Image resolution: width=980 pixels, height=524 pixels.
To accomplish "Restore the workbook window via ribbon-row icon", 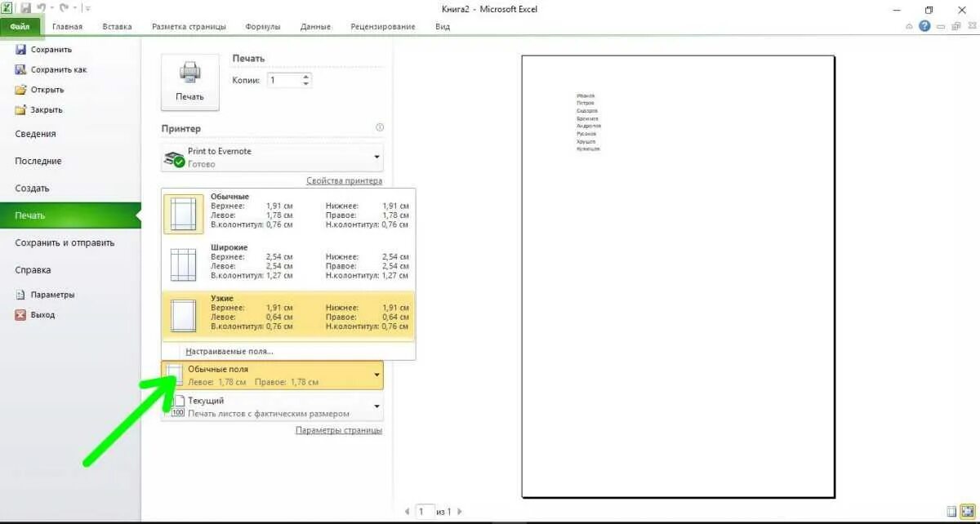I will click(x=955, y=26).
